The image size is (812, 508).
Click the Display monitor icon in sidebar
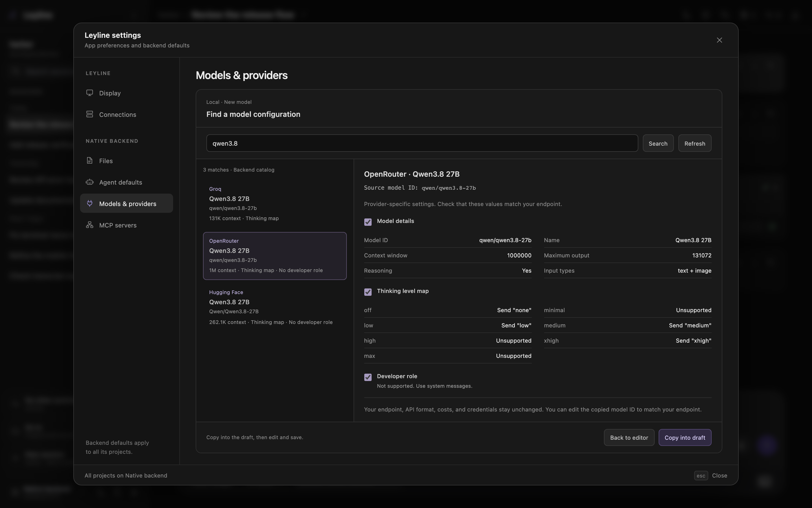pyautogui.click(x=90, y=93)
